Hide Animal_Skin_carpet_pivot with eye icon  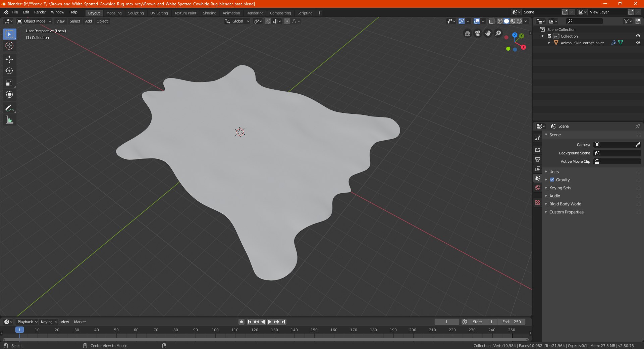tap(638, 43)
